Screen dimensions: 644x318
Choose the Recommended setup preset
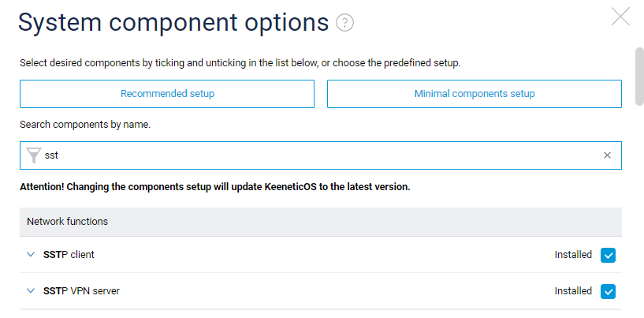(x=167, y=94)
